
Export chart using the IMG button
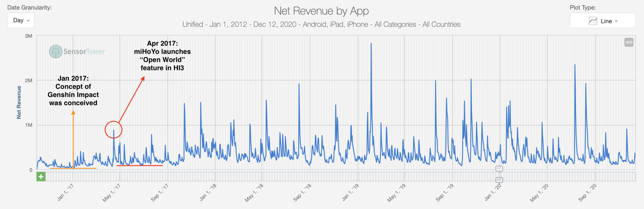click(629, 42)
